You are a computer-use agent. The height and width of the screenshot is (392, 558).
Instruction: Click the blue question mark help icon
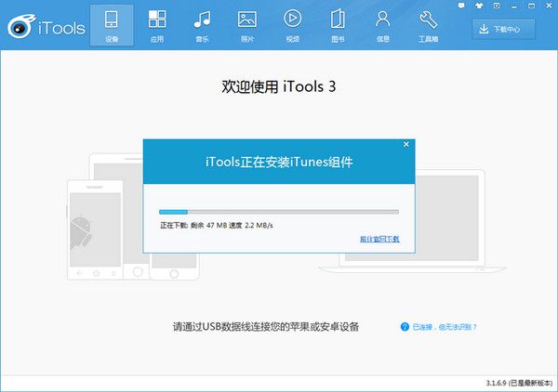pyautogui.click(x=405, y=327)
